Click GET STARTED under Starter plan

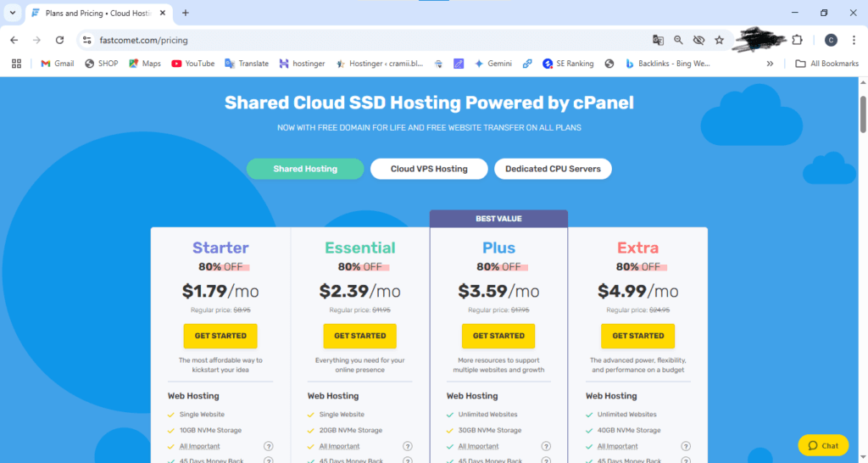coord(220,336)
